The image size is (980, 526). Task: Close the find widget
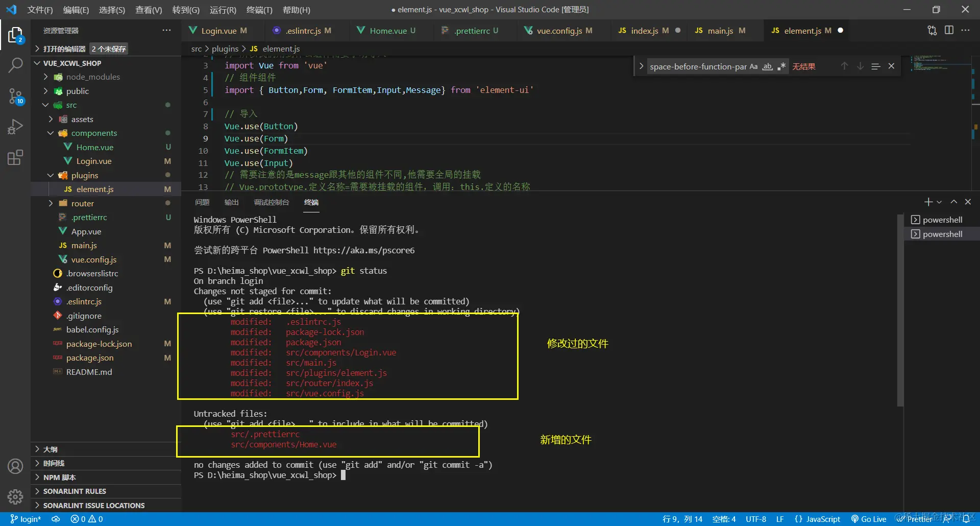(891, 66)
